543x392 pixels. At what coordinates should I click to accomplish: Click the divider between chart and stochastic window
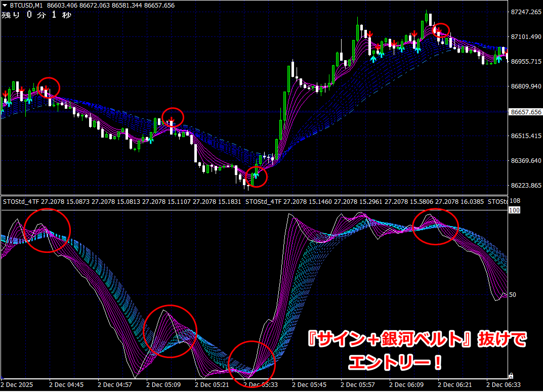point(253,195)
